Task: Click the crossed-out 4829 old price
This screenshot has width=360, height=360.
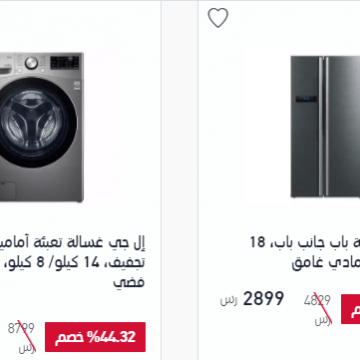Action: [x=317, y=301]
